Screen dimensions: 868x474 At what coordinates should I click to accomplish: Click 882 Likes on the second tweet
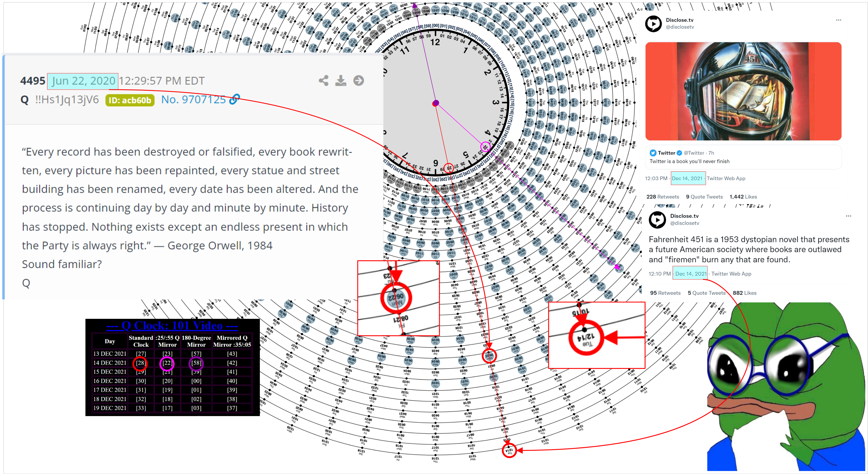tap(744, 293)
